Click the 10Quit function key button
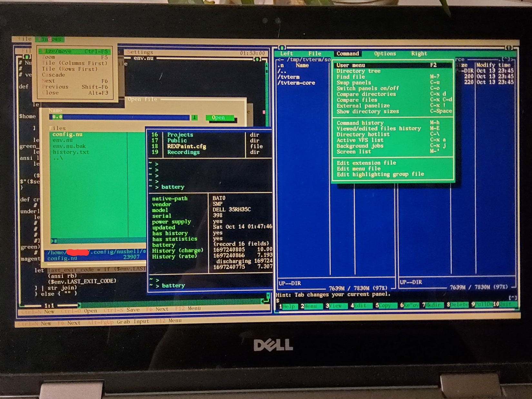 pos(505,304)
